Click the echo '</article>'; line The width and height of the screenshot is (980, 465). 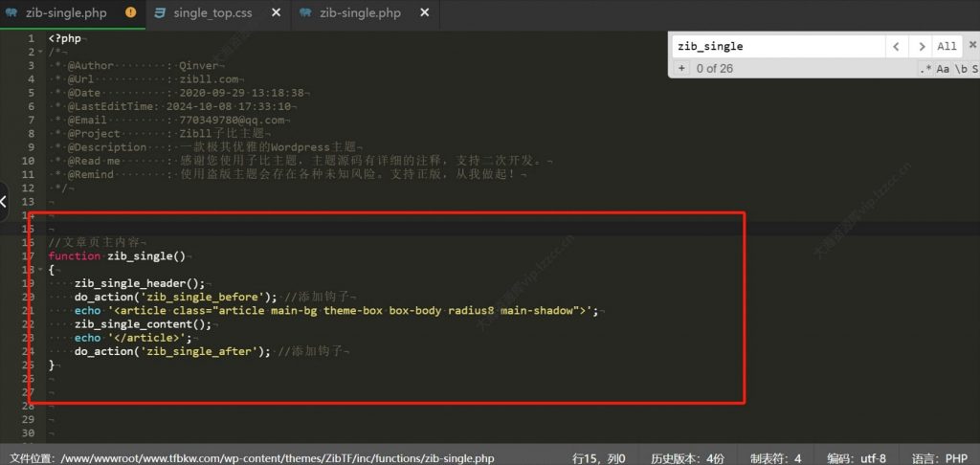tap(132, 338)
